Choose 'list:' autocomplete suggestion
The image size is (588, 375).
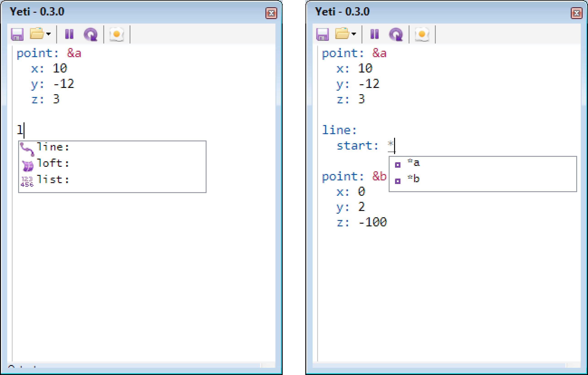point(112,180)
